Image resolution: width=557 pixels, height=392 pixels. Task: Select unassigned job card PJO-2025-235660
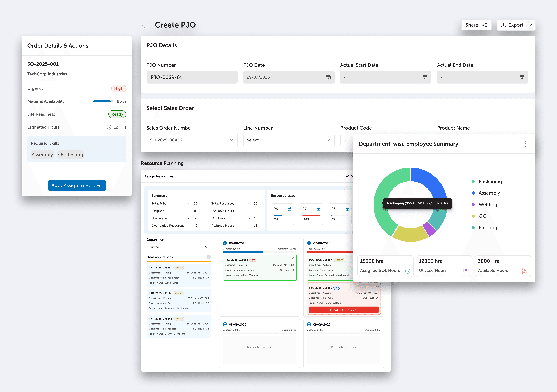click(x=179, y=301)
